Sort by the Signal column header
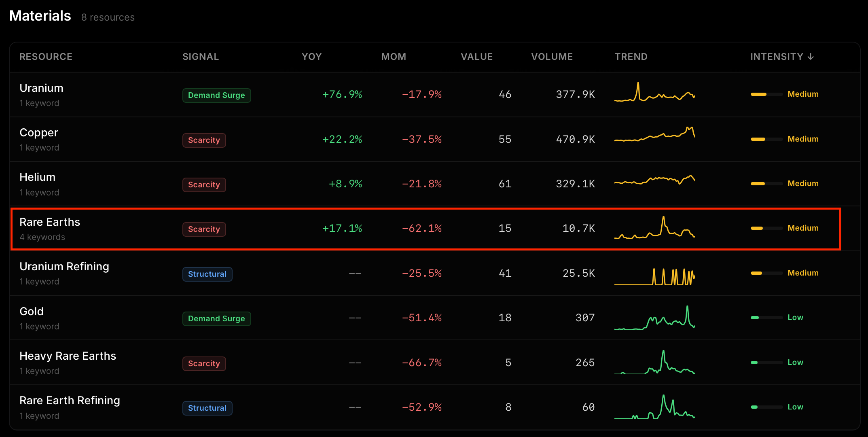The image size is (868, 437). coord(200,57)
